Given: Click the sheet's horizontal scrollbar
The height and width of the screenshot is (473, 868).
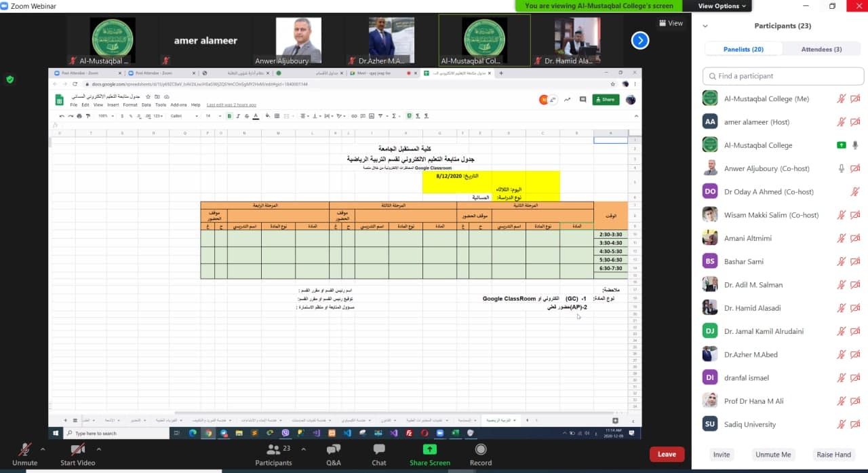Looking at the screenshot, I should click(x=393, y=412).
